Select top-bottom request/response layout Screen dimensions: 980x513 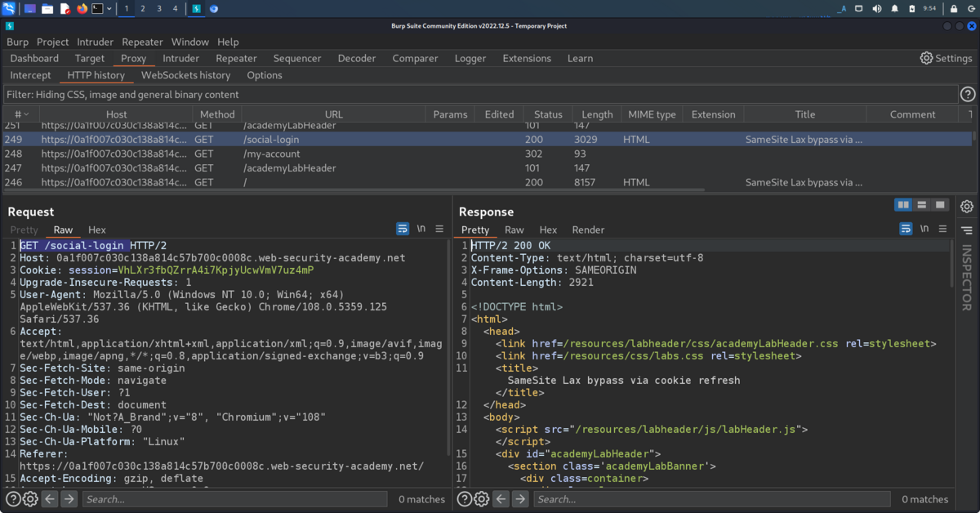pyautogui.click(x=922, y=204)
